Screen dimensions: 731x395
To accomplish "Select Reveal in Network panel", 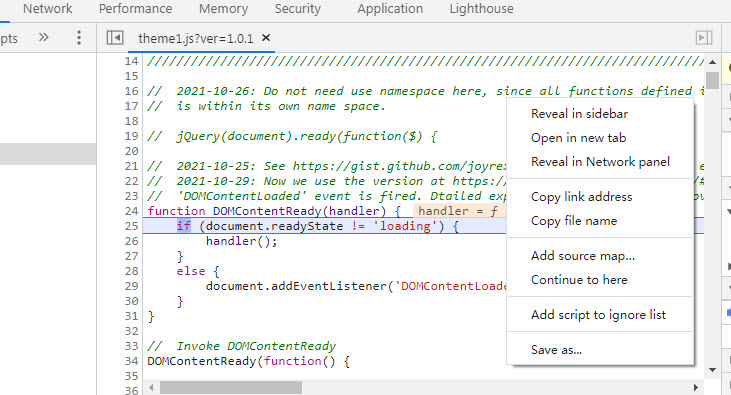I will (x=600, y=162).
